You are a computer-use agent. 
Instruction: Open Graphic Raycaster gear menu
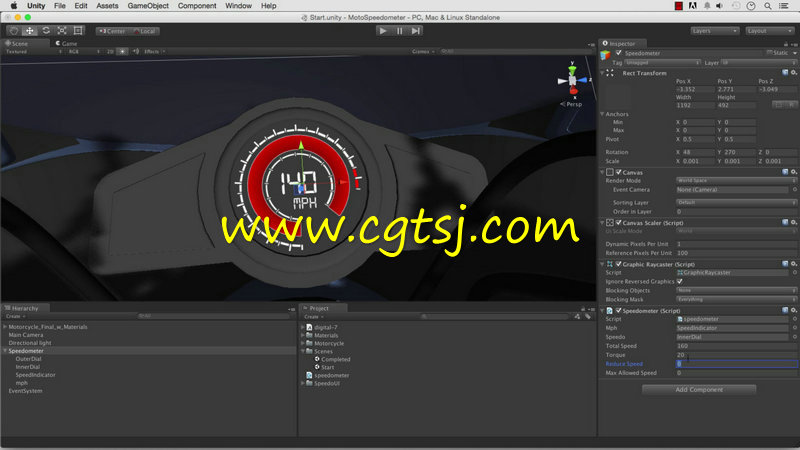[794, 264]
